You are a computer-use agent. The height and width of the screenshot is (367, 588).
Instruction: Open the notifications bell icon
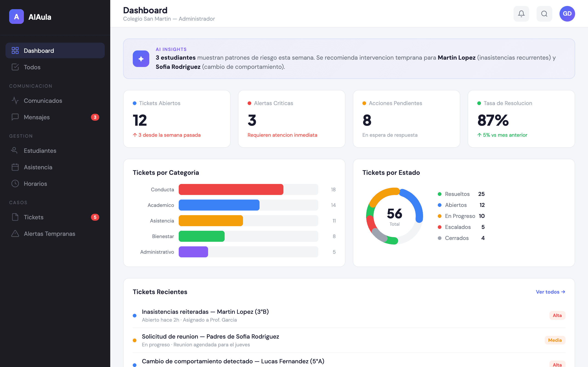[521, 14]
